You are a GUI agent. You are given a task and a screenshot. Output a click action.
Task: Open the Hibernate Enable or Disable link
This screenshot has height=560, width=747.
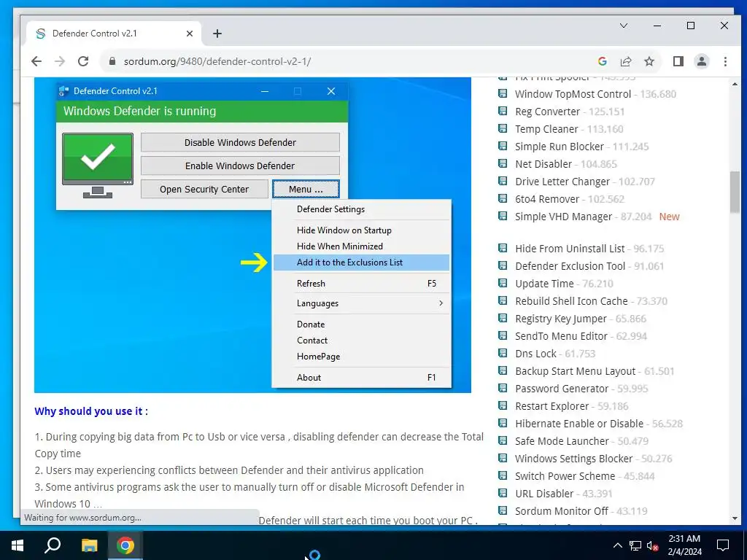coord(579,424)
